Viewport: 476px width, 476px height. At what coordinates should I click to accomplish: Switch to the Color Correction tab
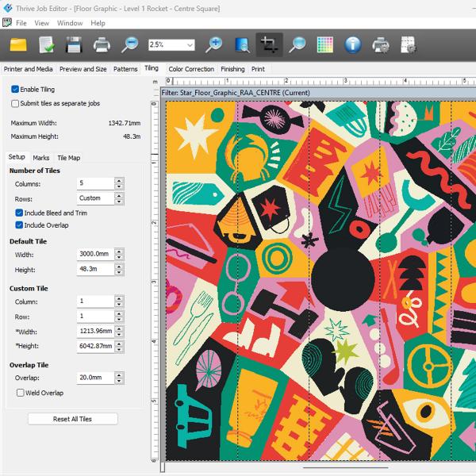point(191,69)
